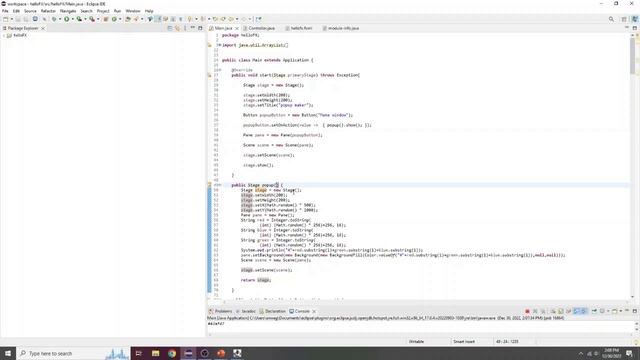Click the Toggle Mark Occurrences toolbar icon
The image size is (640, 360).
pos(158,19)
